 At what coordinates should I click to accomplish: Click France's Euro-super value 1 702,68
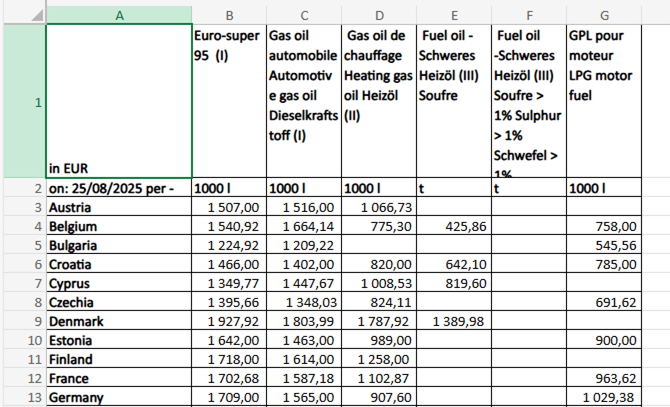coord(229,378)
